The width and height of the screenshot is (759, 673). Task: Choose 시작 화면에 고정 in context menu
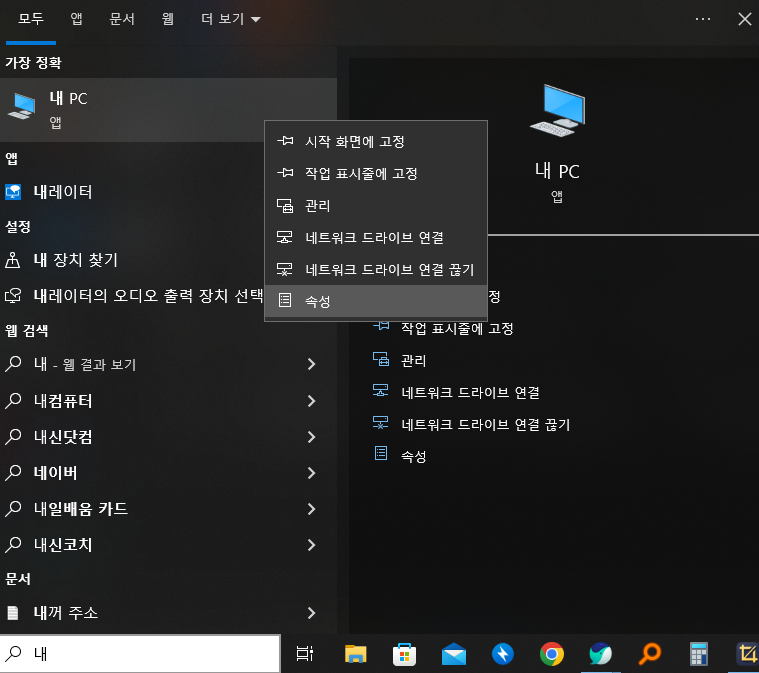tap(376, 141)
